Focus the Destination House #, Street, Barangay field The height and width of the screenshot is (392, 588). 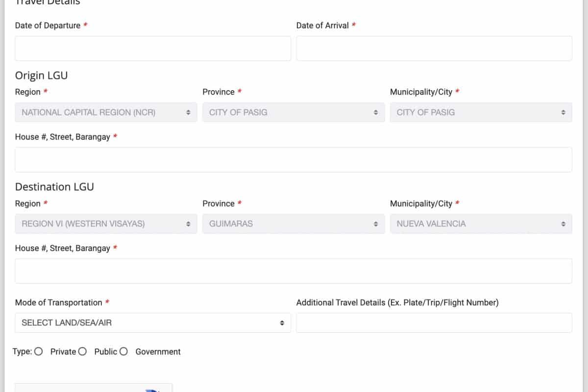coord(293,271)
